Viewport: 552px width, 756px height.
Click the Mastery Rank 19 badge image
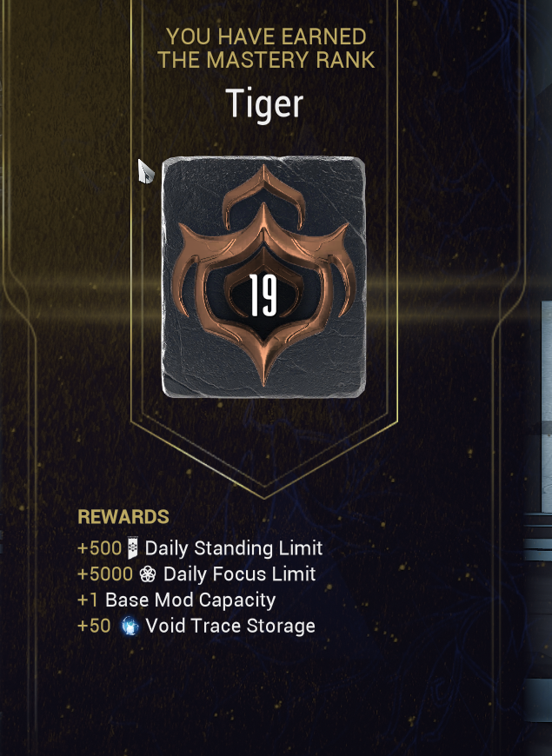click(263, 276)
